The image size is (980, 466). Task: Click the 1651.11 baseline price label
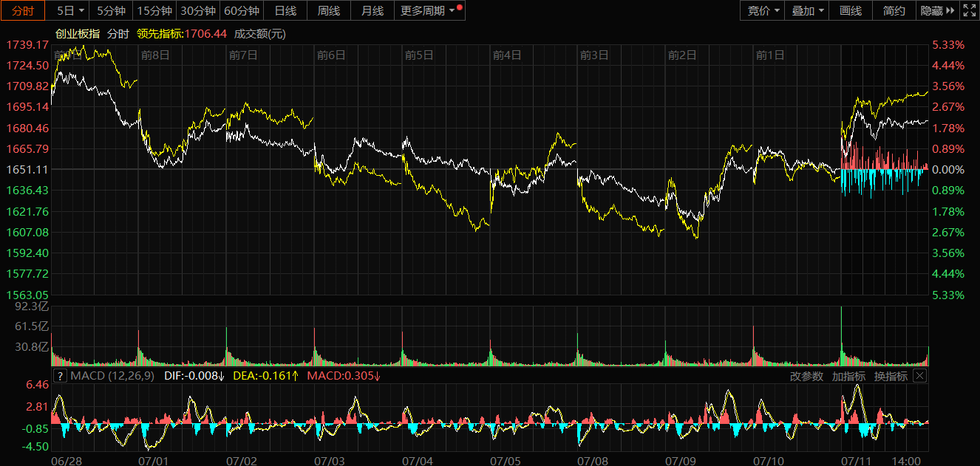27,169
